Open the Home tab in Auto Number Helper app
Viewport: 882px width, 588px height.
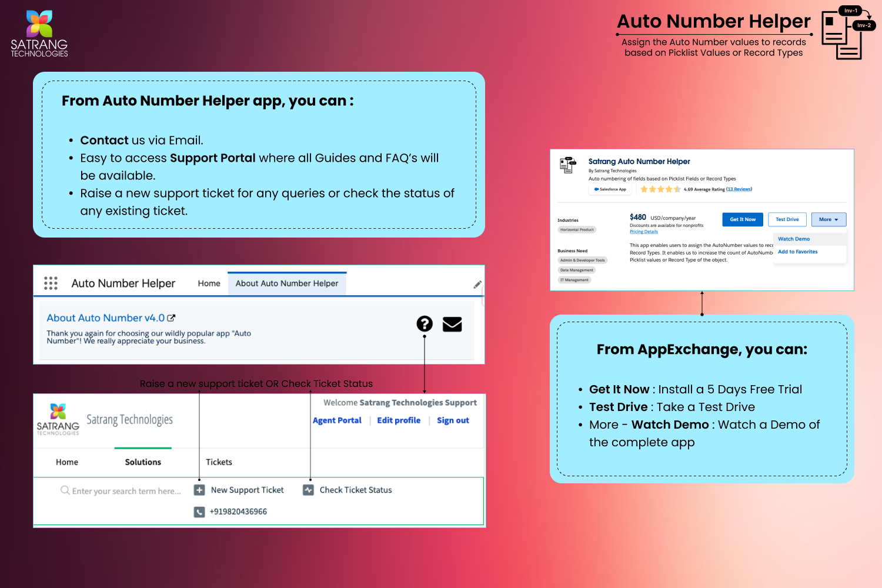click(209, 283)
